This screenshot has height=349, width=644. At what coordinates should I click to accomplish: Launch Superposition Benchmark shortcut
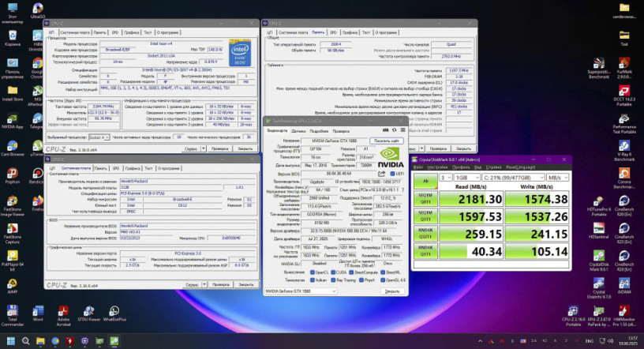pyautogui.click(x=599, y=68)
